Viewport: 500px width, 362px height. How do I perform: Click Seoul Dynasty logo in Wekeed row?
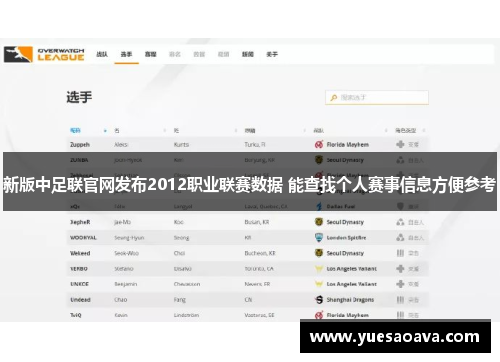tap(319, 253)
